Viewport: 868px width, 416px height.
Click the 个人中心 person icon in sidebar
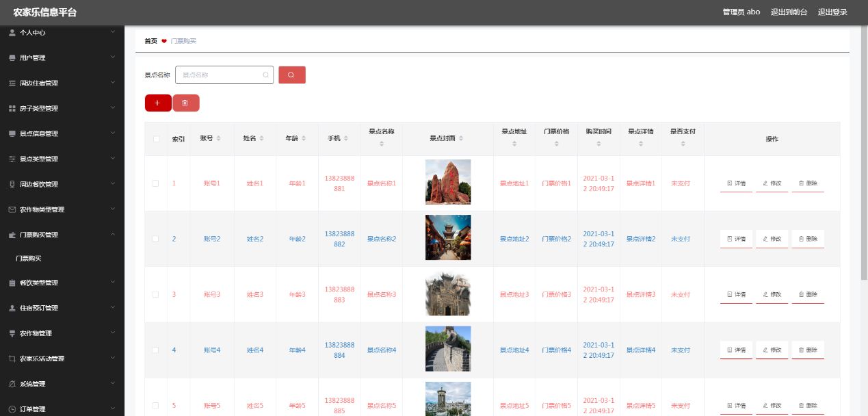pyautogui.click(x=12, y=32)
